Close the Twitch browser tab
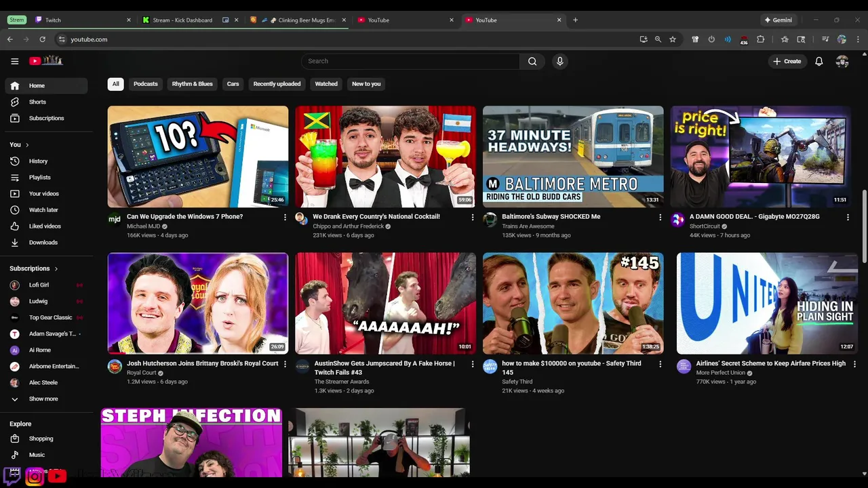This screenshot has width=868, height=488. point(129,20)
